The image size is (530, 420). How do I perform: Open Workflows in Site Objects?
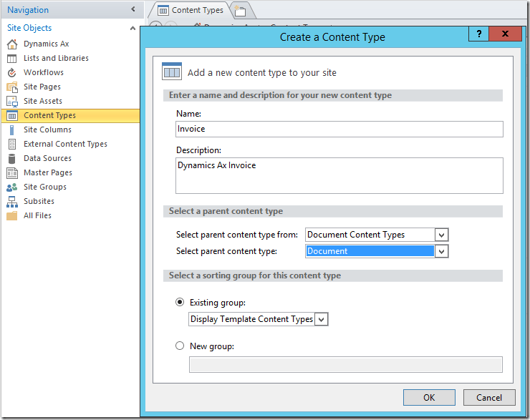[44, 72]
